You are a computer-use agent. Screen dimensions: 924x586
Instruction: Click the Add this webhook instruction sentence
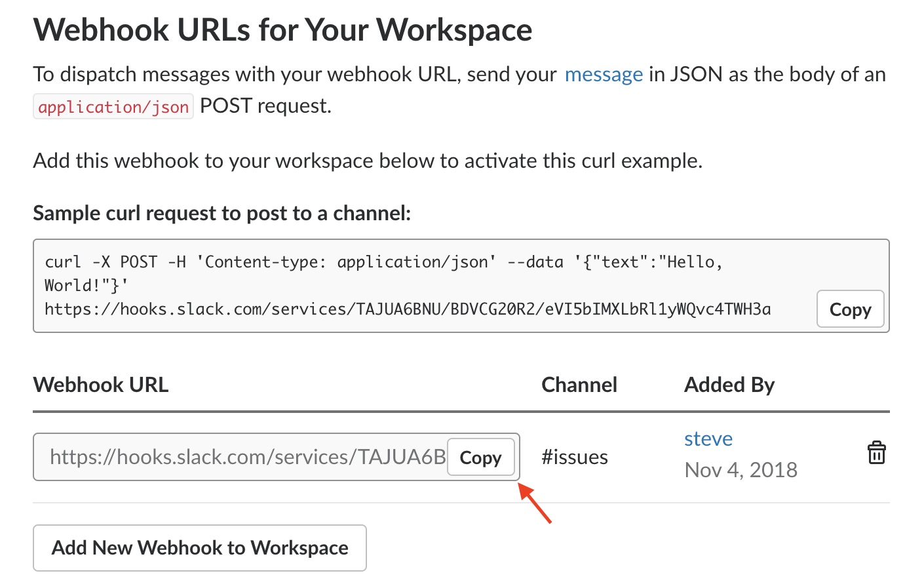tap(367, 161)
